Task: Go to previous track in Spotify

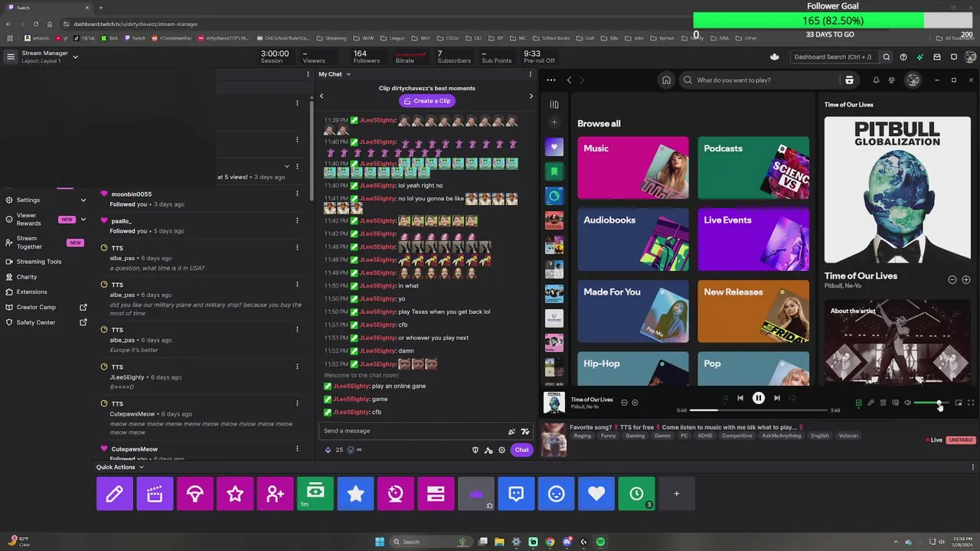Action: 740,398
